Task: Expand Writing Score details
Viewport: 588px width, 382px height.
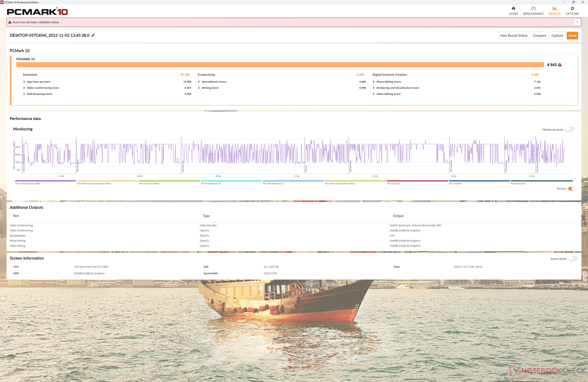Action: pos(199,88)
